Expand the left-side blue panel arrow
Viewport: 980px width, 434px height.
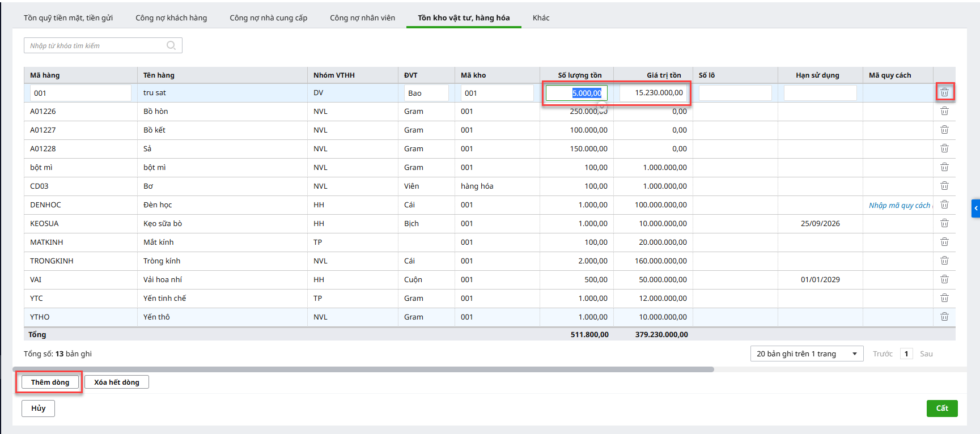click(975, 209)
